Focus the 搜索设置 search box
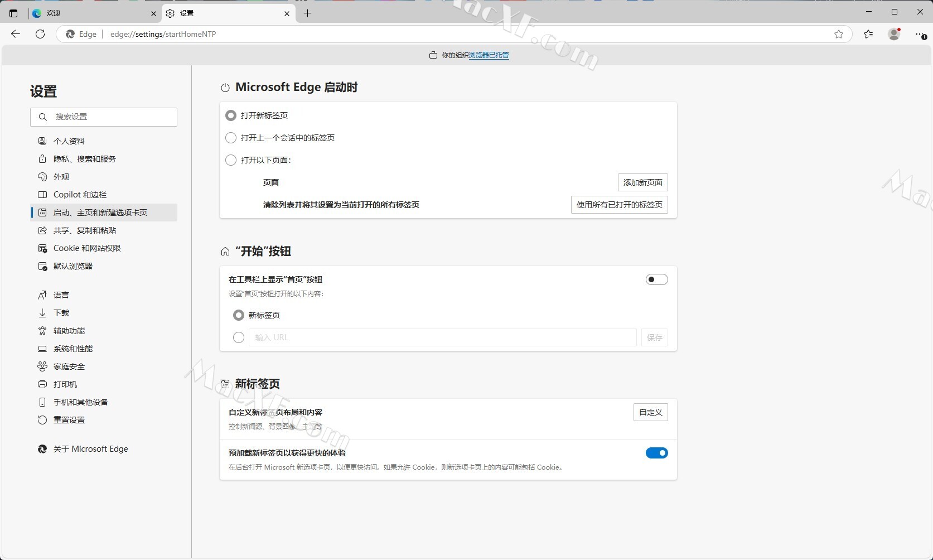 point(104,117)
